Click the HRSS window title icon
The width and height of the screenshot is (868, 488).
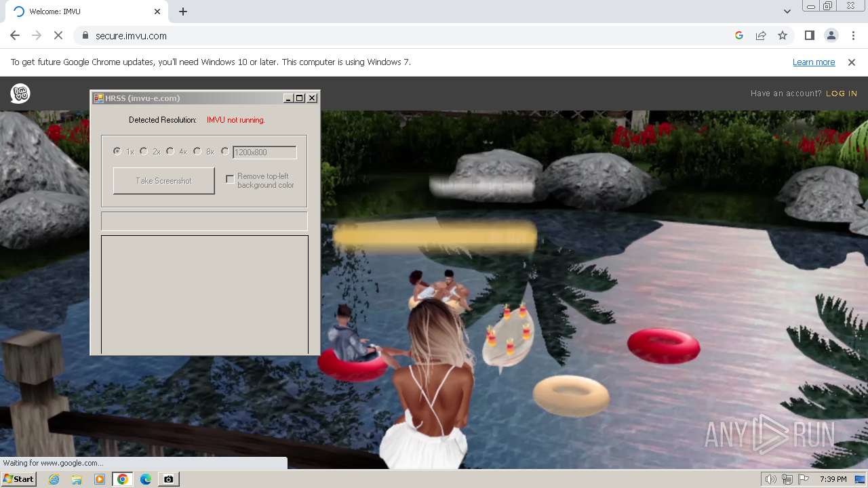[98, 98]
